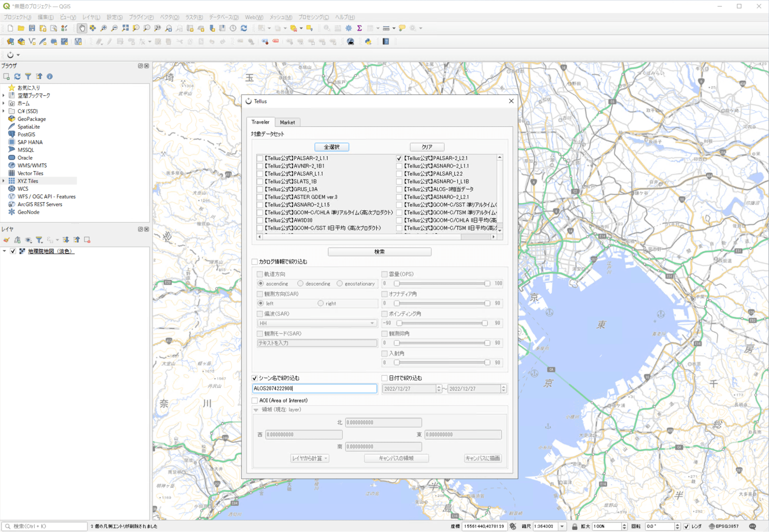
Task: Check the AOI (Area of Interest) checkbox
Action: click(x=255, y=401)
